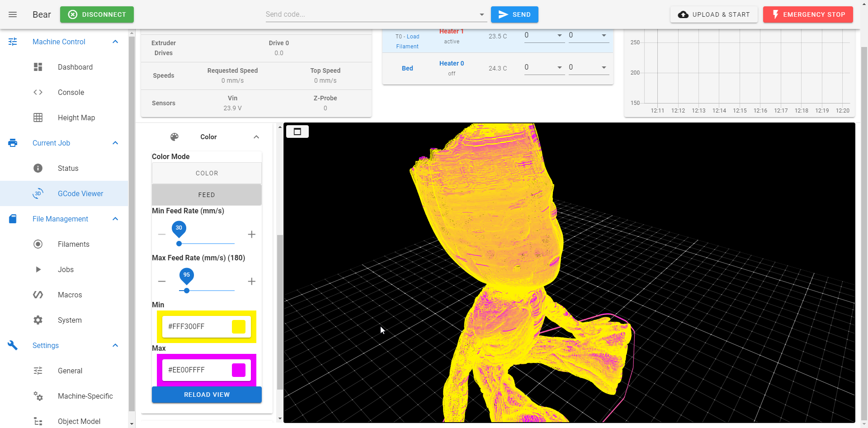Click the Max Feed Rate slider handle
The height and width of the screenshot is (428, 868).
click(x=187, y=291)
